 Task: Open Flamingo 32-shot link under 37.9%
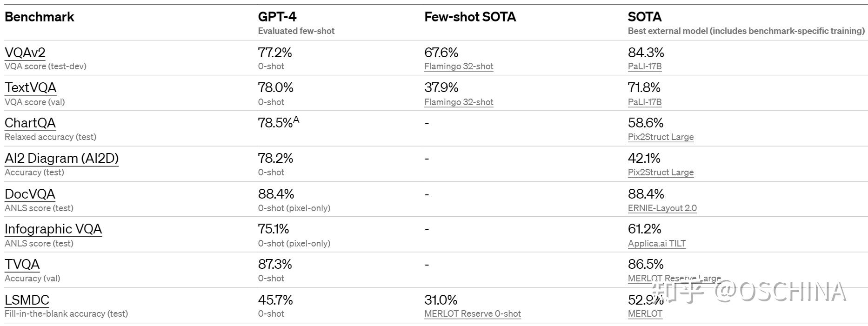coord(459,102)
